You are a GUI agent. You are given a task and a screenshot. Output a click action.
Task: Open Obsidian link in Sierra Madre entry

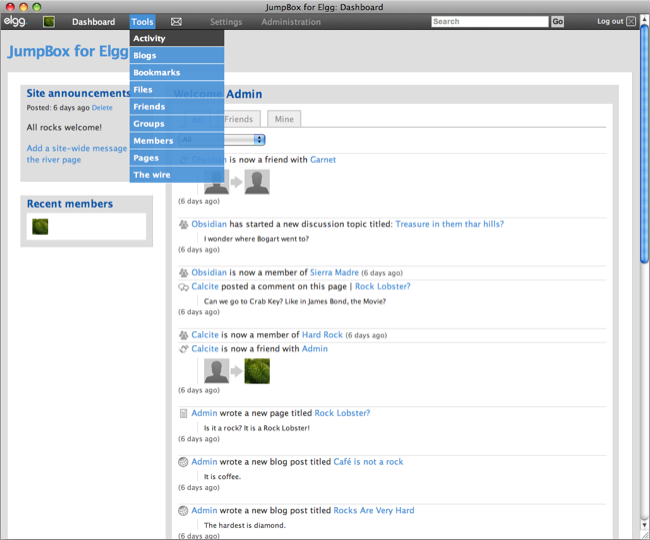209,273
